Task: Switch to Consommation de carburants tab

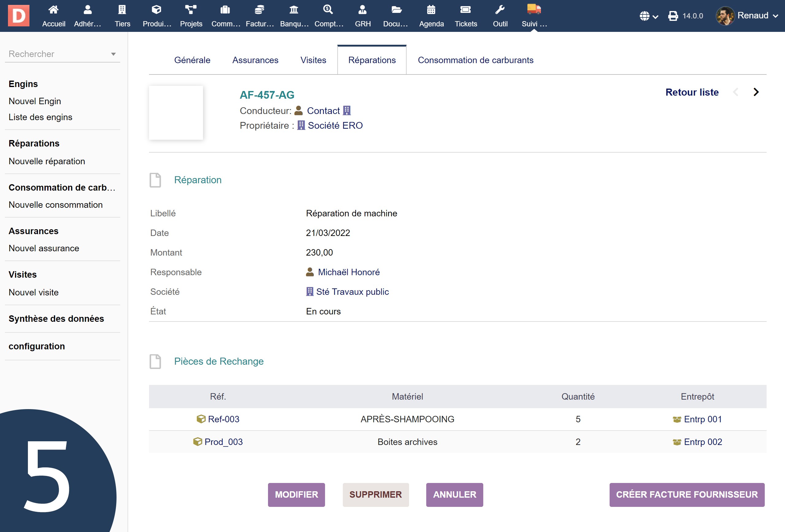Action: tap(476, 60)
